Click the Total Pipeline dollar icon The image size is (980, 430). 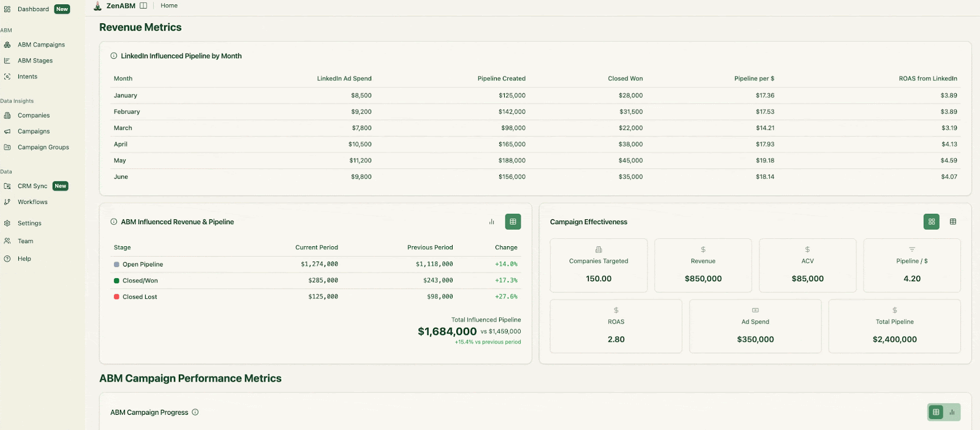(895, 310)
